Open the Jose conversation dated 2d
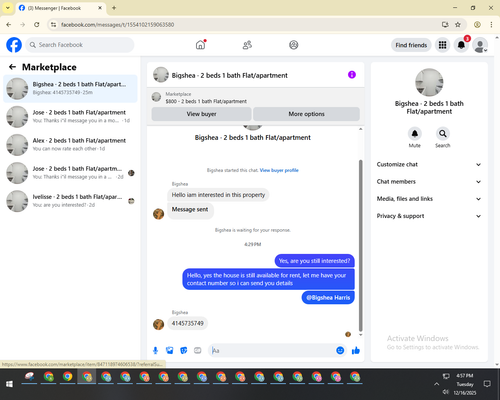The height and width of the screenshot is (400, 500). click(70, 173)
